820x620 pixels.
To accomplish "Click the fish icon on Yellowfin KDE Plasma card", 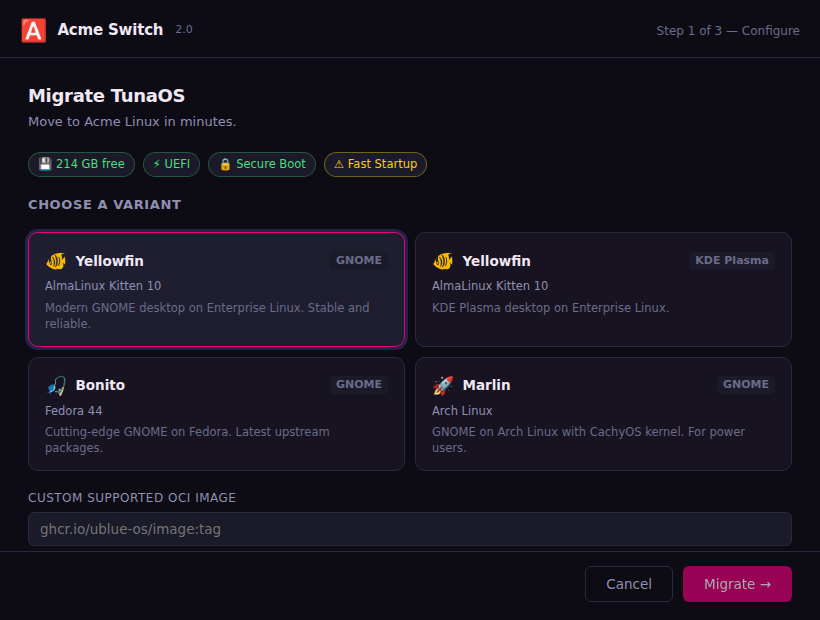I will click(443, 261).
